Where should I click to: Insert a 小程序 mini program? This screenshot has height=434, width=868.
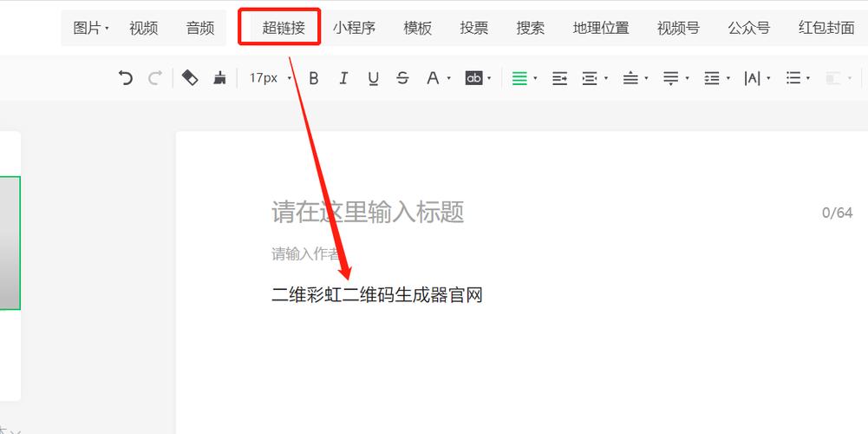(x=355, y=28)
